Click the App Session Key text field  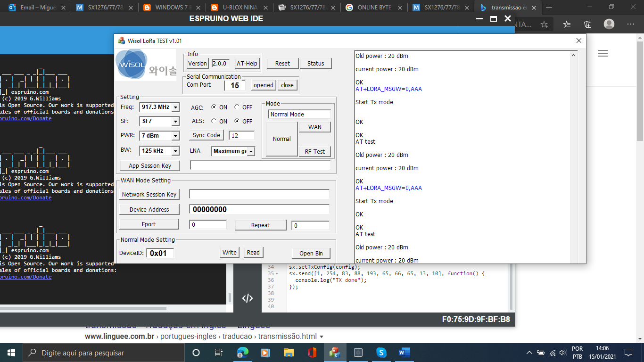click(x=260, y=165)
